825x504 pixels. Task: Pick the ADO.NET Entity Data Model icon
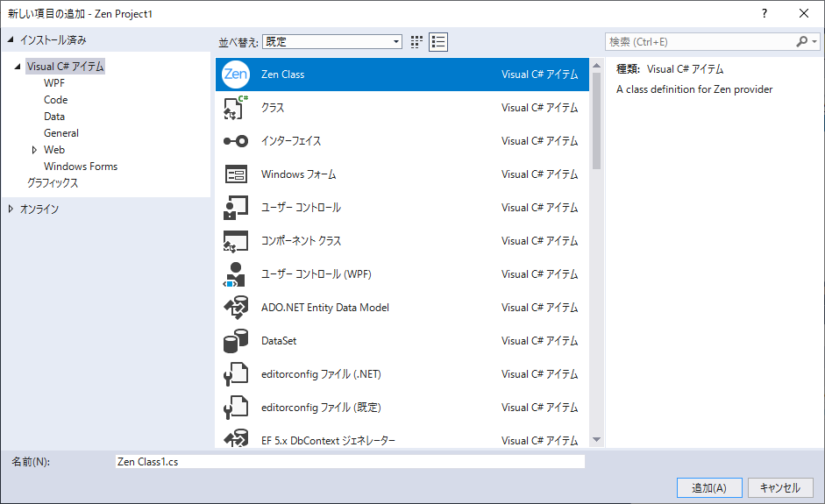pos(236,308)
